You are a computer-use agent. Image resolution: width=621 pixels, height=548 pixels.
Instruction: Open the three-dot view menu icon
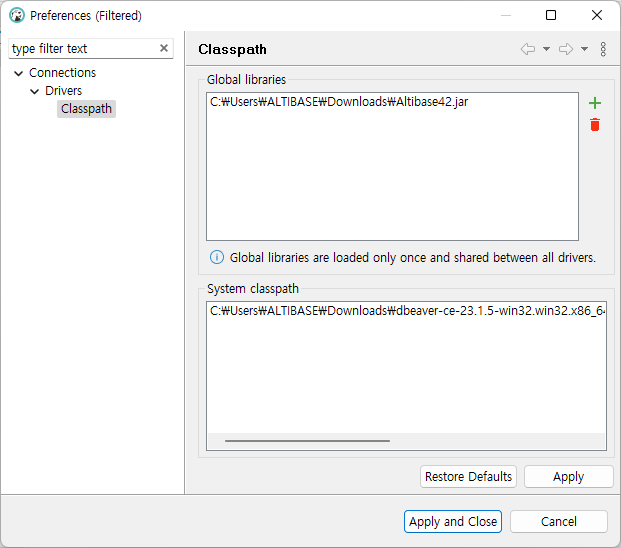tap(603, 49)
